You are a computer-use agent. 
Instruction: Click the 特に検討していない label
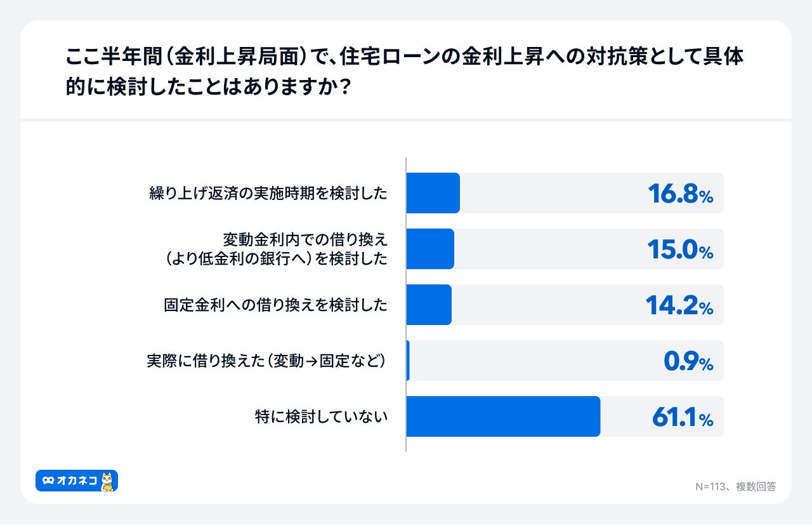[321, 416]
